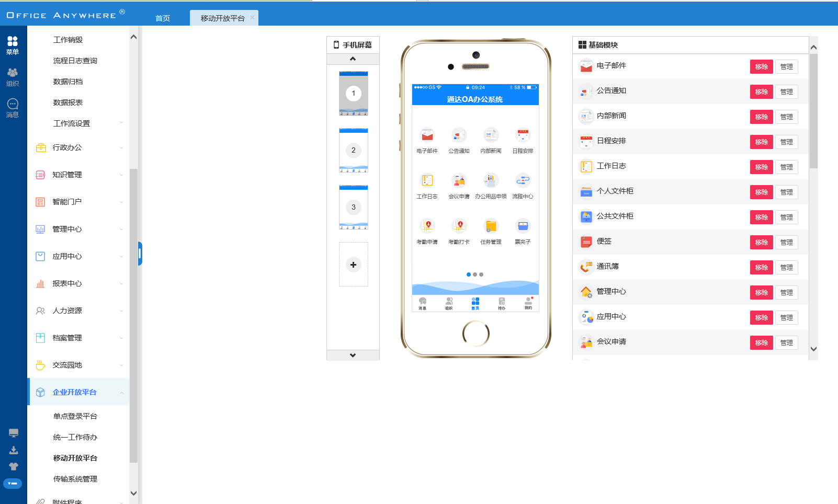This screenshot has height=504, width=838.
Task: Open 传输系统管理 menu item
Action: (x=75, y=479)
